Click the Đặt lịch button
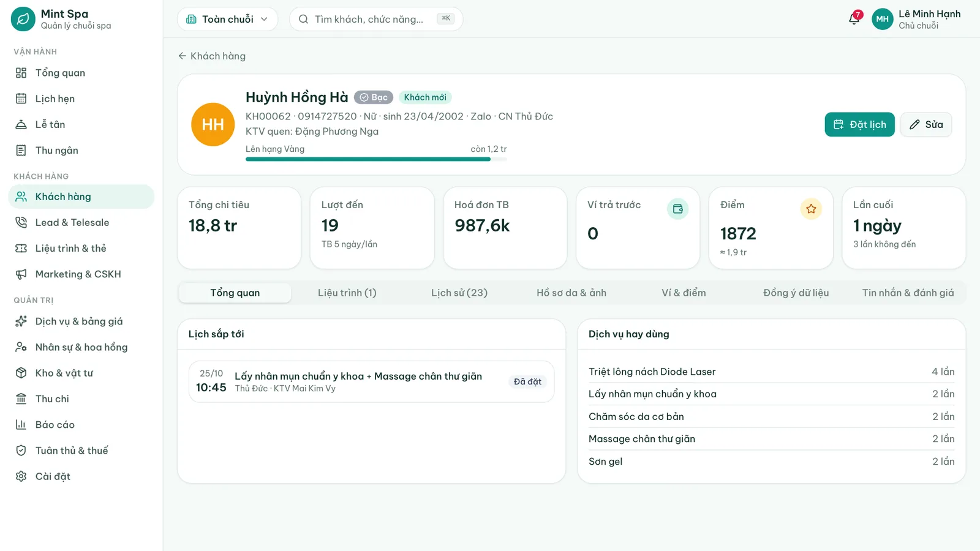This screenshot has width=980, height=551. (x=860, y=124)
